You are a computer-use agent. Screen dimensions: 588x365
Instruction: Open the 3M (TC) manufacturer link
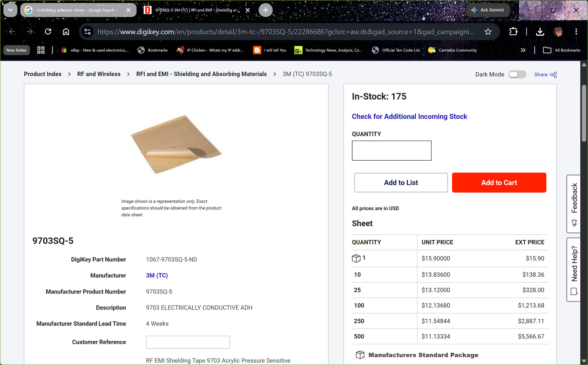(157, 276)
